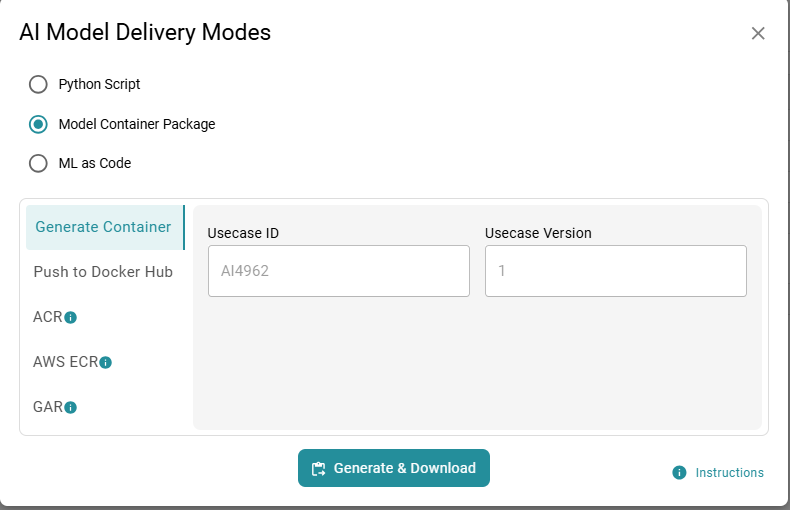The width and height of the screenshot is (790, 510).
Task: Click the AI Model Delivery Modes title
Action: (x=145, y=32)
